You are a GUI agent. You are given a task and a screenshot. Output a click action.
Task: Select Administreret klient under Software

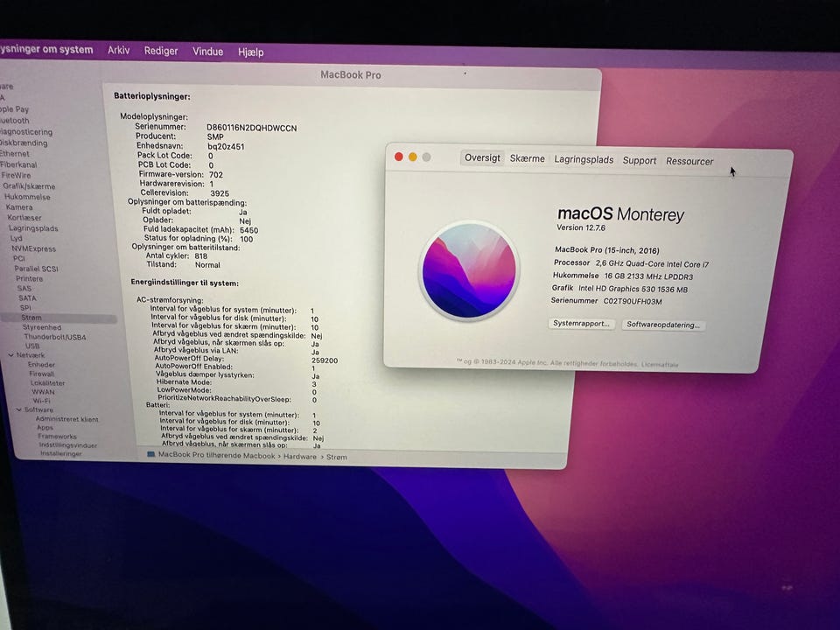(67, 419)
